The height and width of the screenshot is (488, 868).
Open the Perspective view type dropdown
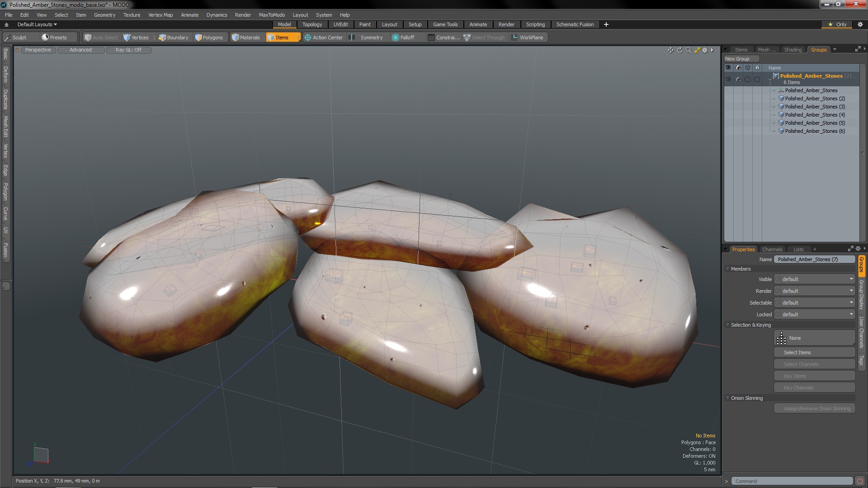(x=38, y=50)
